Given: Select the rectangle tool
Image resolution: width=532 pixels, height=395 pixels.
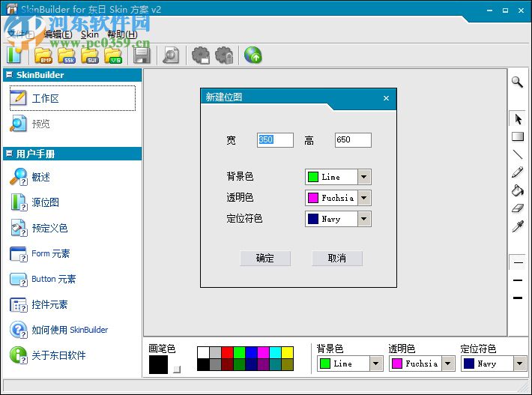Looking at the screenshot, I should tap(518, 136).
